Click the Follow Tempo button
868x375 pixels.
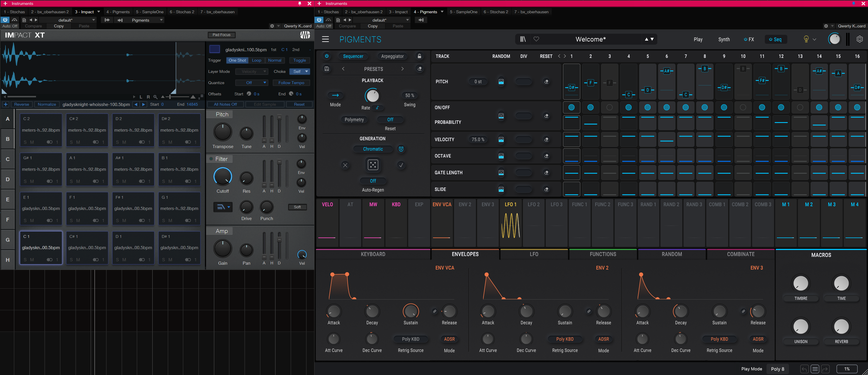pyautogui.click(x=291, y=82)
